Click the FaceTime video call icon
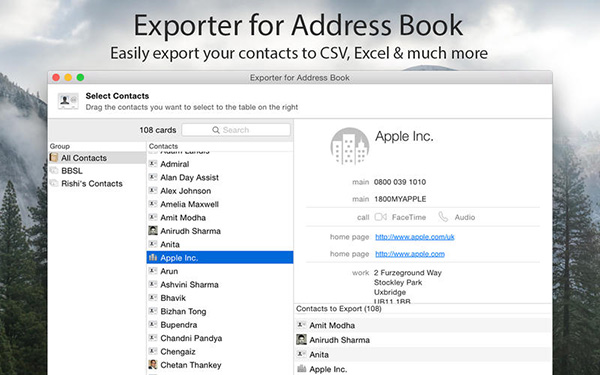This screenshot has height=375, width=600. 380,217
